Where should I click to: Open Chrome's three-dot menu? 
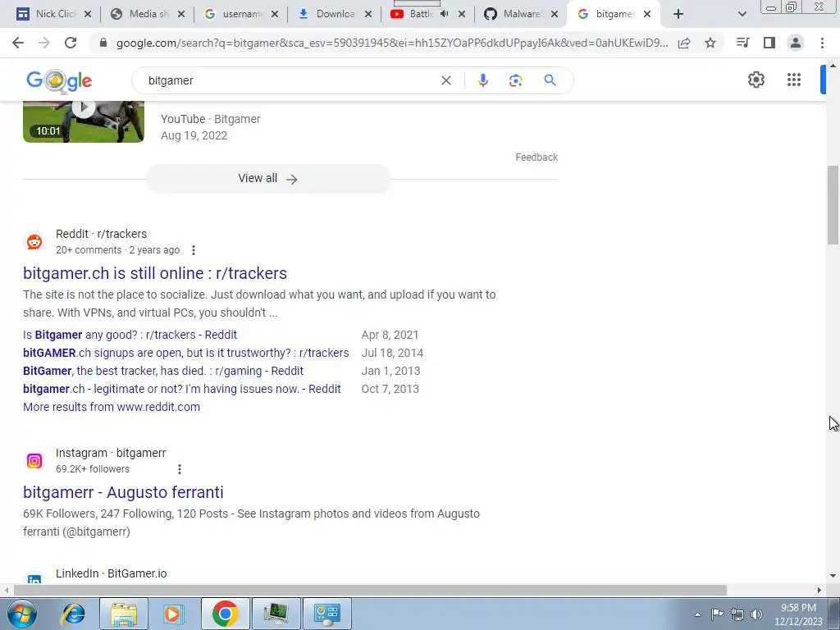(x=822, y=43)
